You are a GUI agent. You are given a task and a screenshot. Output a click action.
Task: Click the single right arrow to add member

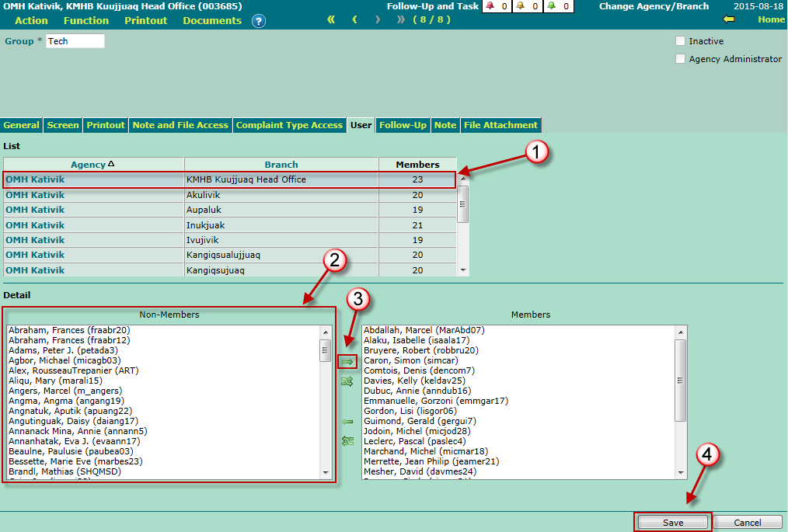pyautogui.click(x=347, y=361)
